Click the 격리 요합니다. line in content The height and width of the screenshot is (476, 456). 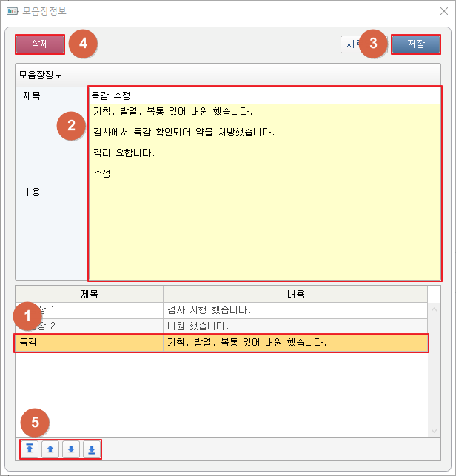click(x=124, y=152)
